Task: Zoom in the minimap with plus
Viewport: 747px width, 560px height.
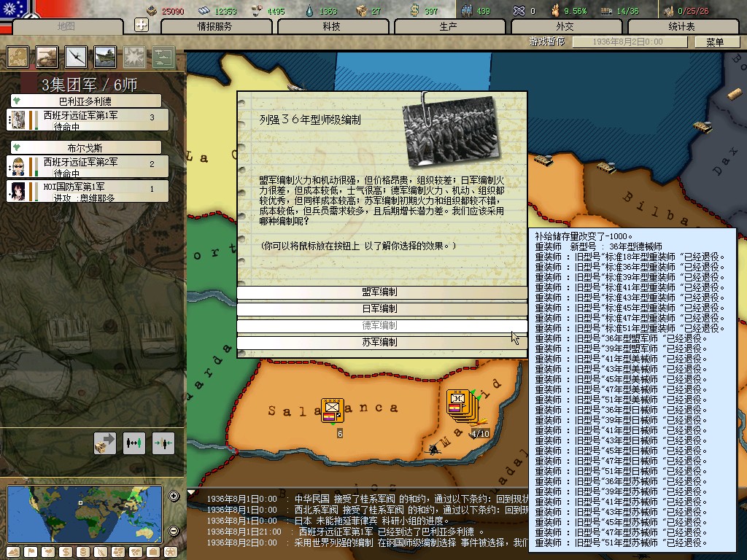Action: pos(174,497)
